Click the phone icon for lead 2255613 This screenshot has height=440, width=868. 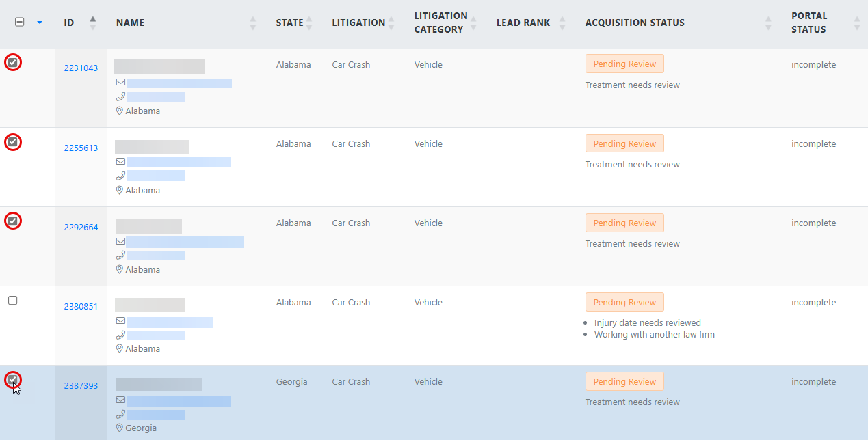pos(120,176)
